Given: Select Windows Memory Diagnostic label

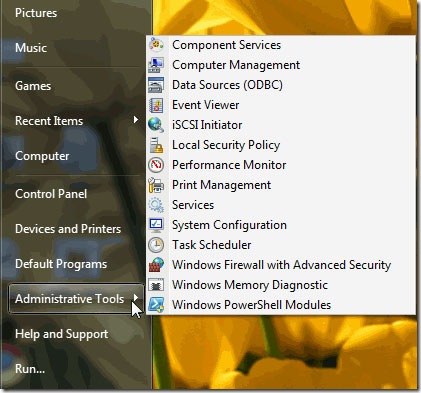Looking at the screenshot, I should [250, 285].
